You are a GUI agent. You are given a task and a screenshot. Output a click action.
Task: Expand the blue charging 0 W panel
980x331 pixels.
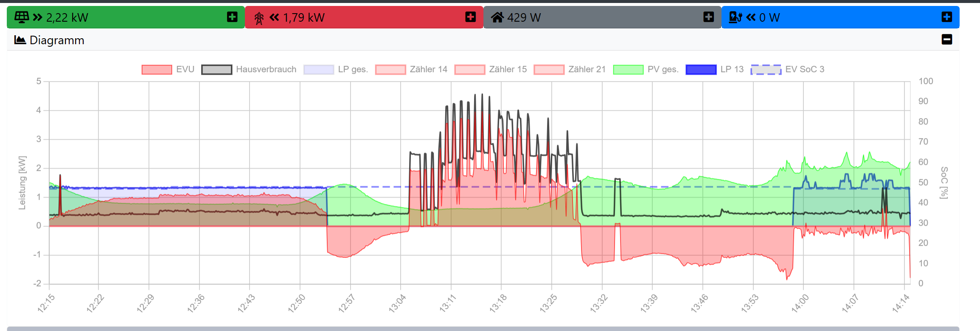tap(946, 17)
